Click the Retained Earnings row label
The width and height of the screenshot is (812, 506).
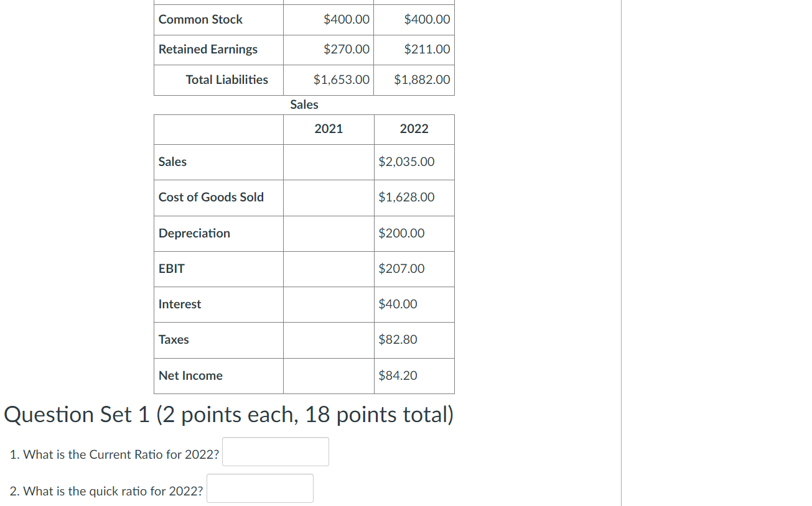pyautogui.click(x=208, y=49)
